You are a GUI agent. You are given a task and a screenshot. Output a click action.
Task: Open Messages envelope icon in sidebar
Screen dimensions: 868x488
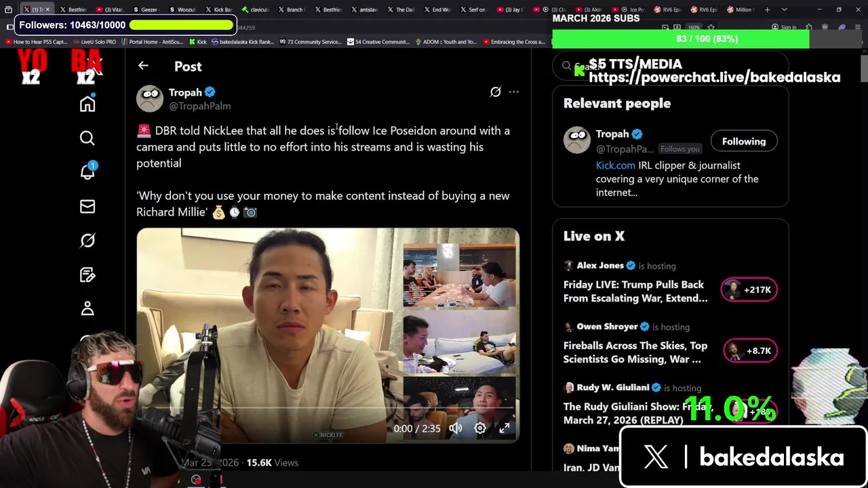(87, 206)
